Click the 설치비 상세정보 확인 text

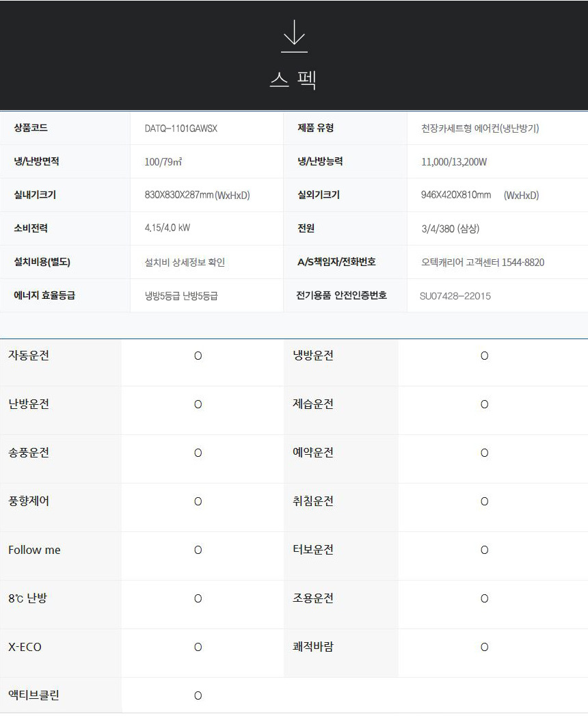point(185,263)
